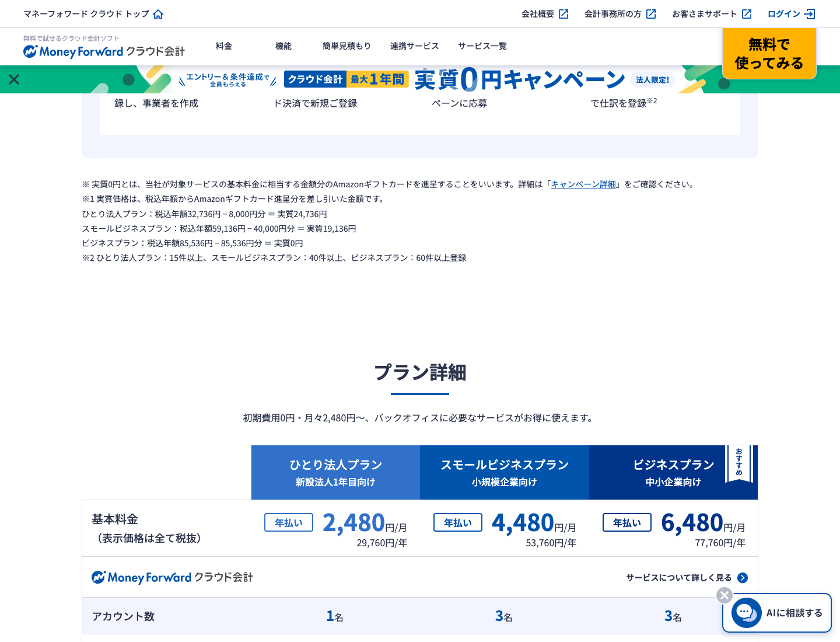Screen dimensions: 840x642
Task: Open the AIに相談する chat button
Action: pyautogui.click(x=777, y=613)
